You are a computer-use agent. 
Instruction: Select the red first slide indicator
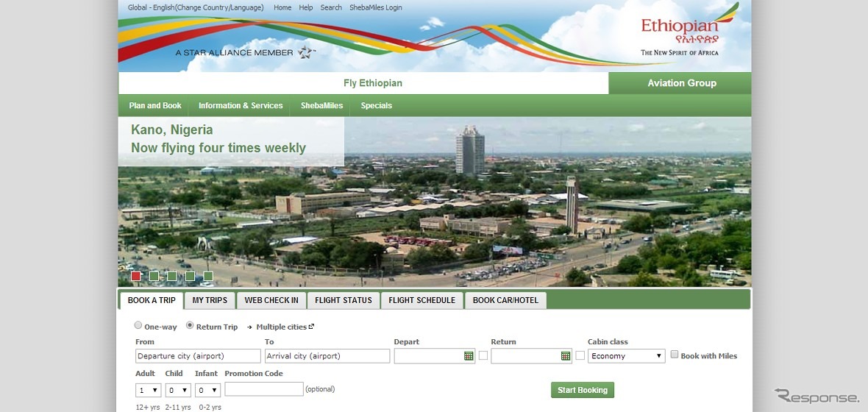tap(135, 276)
